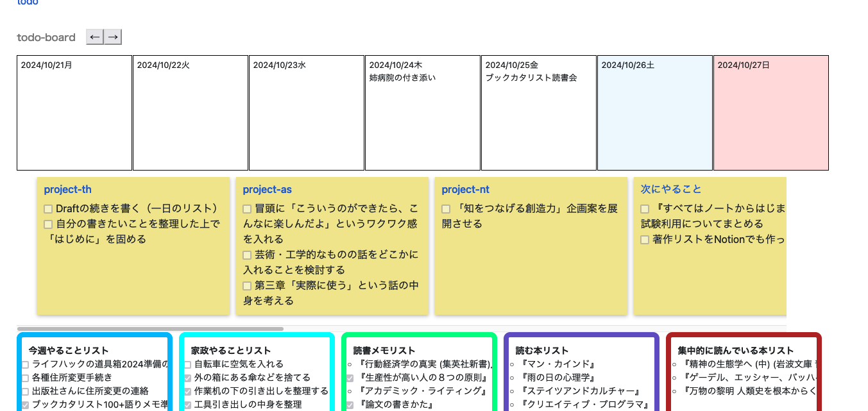Open the 次にやること note link
The image size is (868, 411).
(x=670, y=189)
